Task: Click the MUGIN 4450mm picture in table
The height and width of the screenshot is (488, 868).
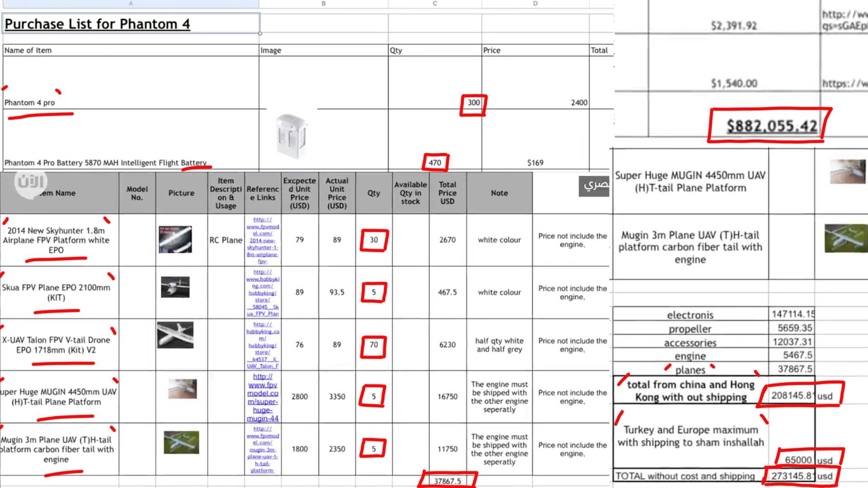Action: [x=183, y=389]
